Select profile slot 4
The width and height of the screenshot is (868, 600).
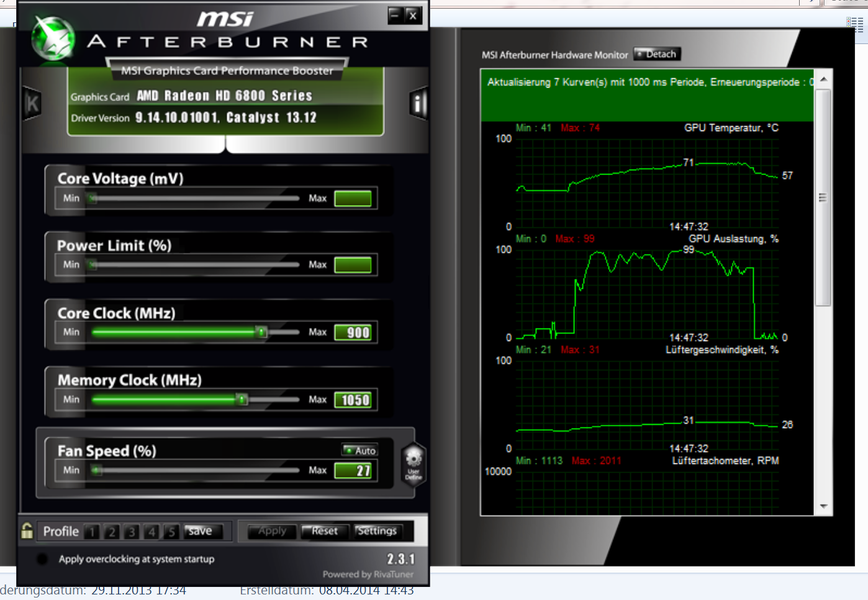pos(151,532)
